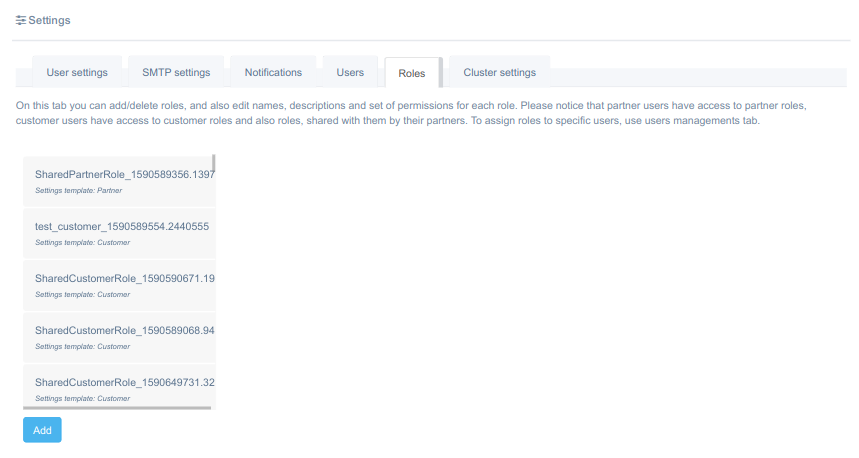The image size is (859, 458).
Task: Open the Cluster settings tab
Action: pos(500,72)
